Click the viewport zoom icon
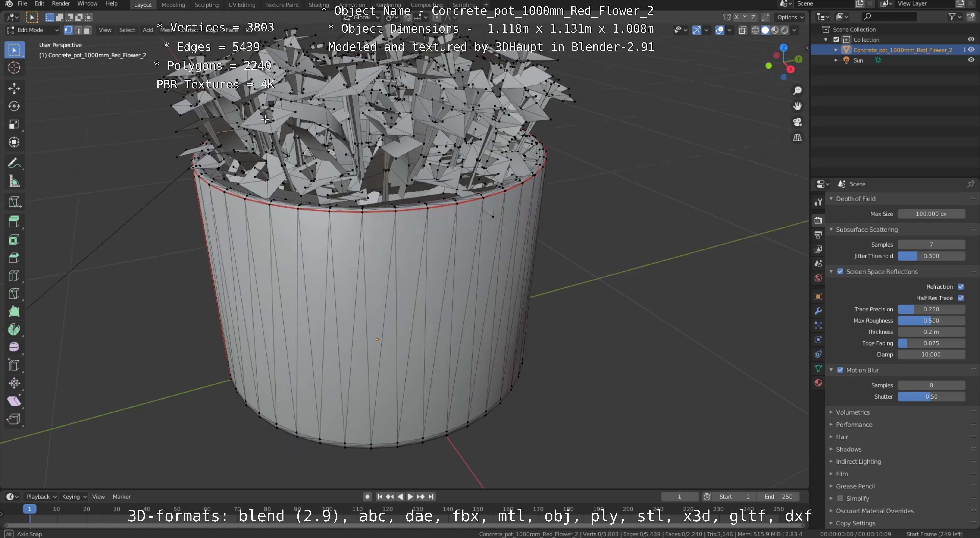Screen dimensions: 980x538 click(797, 91)
